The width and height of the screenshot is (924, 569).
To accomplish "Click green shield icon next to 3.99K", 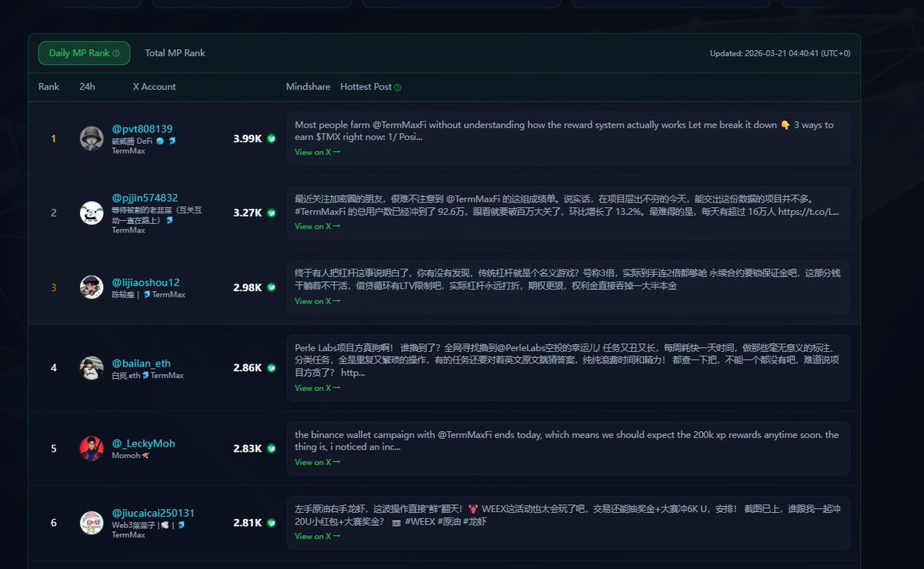I will click(x=271, y=139).
